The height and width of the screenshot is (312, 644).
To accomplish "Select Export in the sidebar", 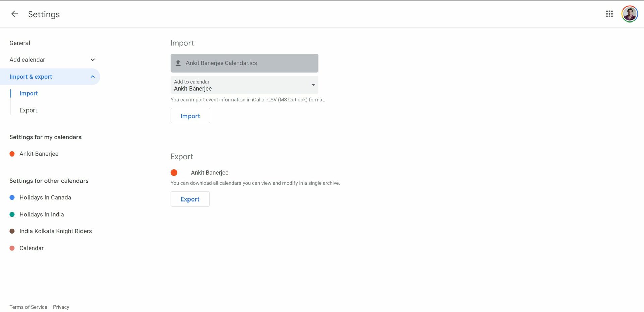I will point(28,110).
